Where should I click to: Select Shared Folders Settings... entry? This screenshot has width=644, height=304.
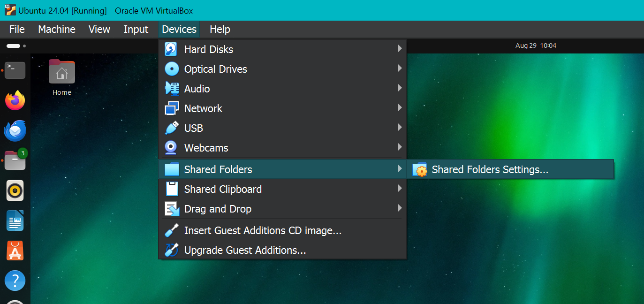point(490,169)
